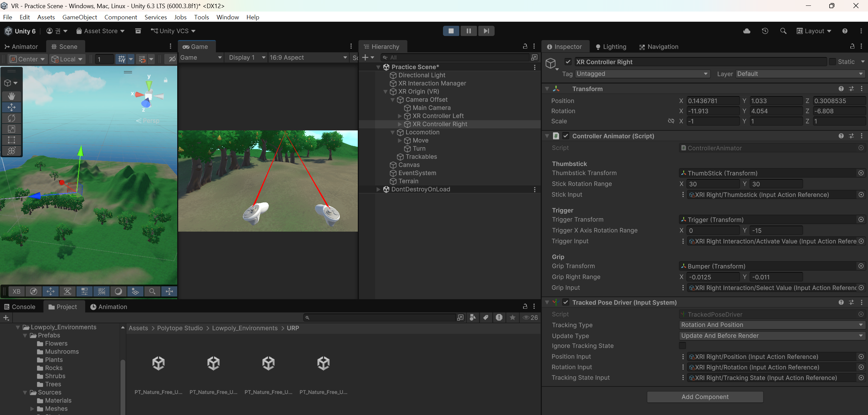Select the Hand view tool
Viewport: 868px width, 415px height.
(12, 96)
